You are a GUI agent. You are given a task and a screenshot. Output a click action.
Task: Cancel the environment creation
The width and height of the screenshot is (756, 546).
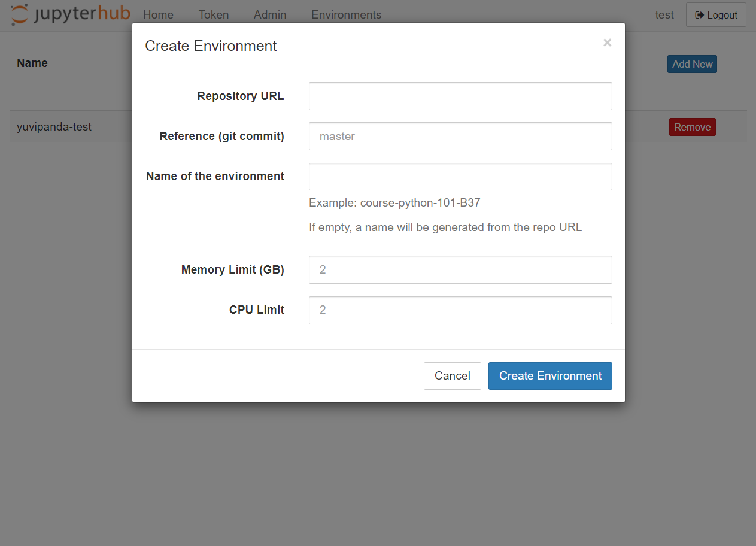click(x=452, y=375)
